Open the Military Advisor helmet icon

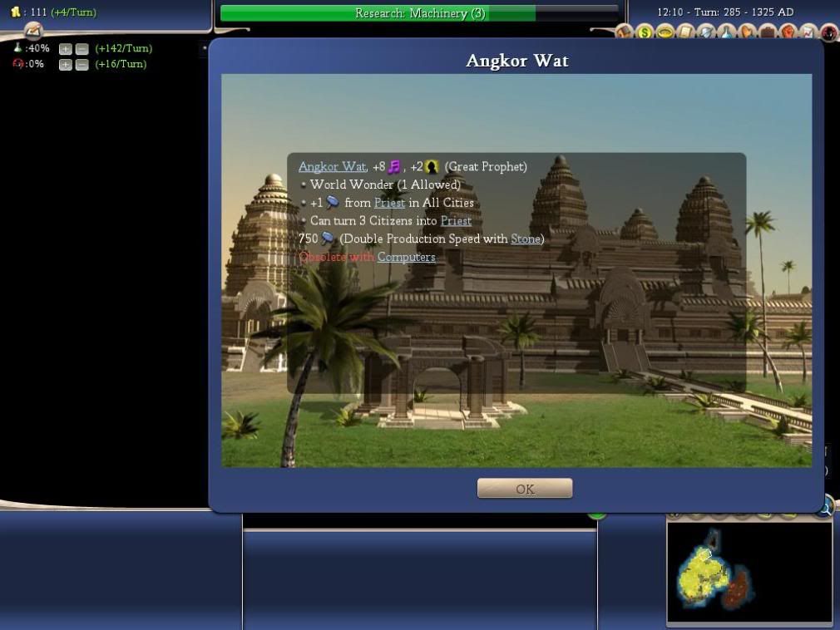pos(706,32)
